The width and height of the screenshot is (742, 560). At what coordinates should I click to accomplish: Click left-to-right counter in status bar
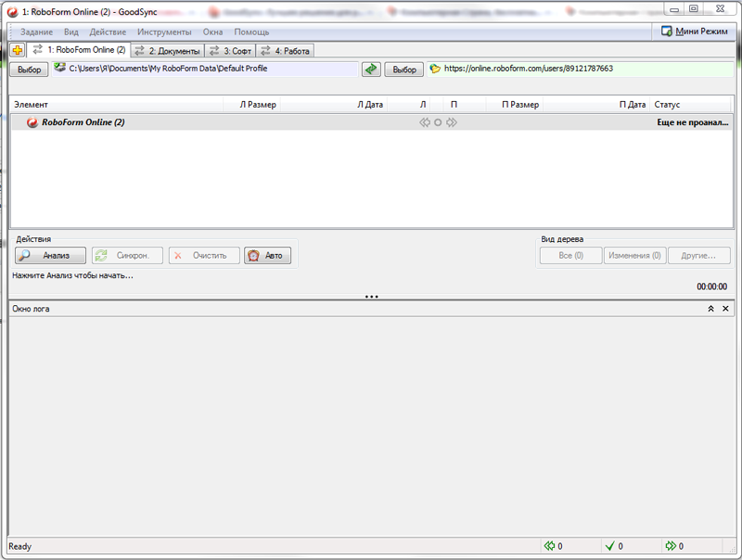(673, 546)
